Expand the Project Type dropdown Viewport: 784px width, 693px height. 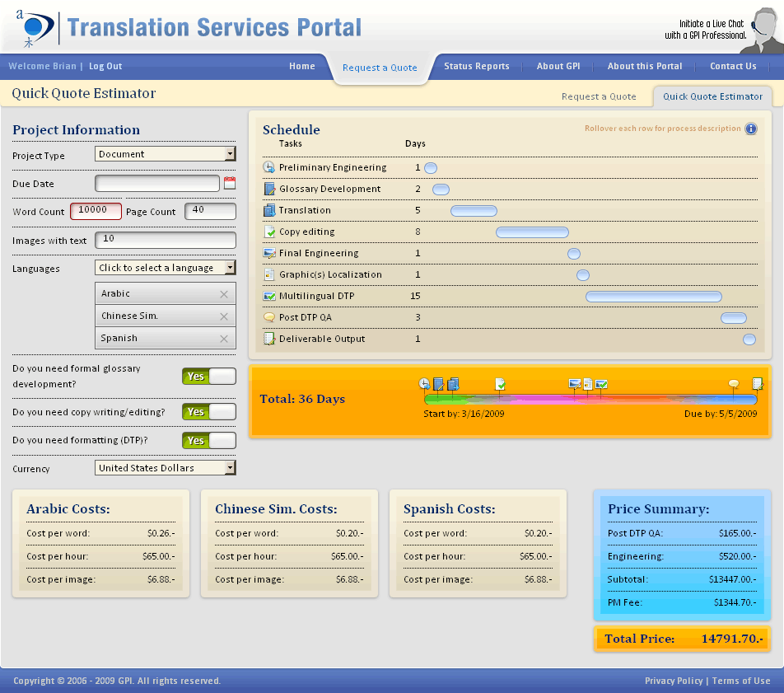click(166, 154)
